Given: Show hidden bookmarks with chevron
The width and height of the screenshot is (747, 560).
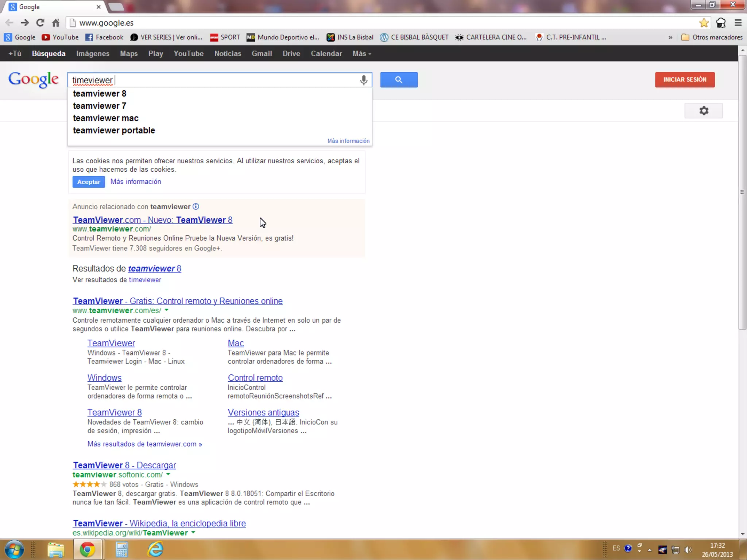Looking at the screenshot, I should (670, 38).
